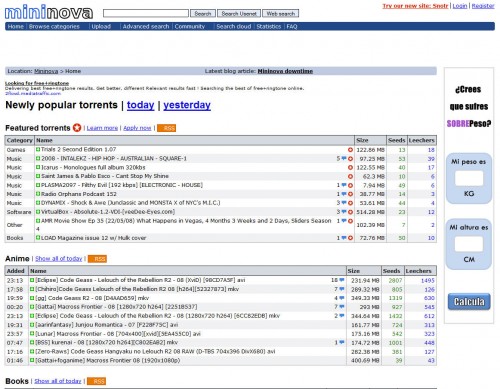Open Books RSS feed button
Viewport: 500px width, 389px height.
96,381
